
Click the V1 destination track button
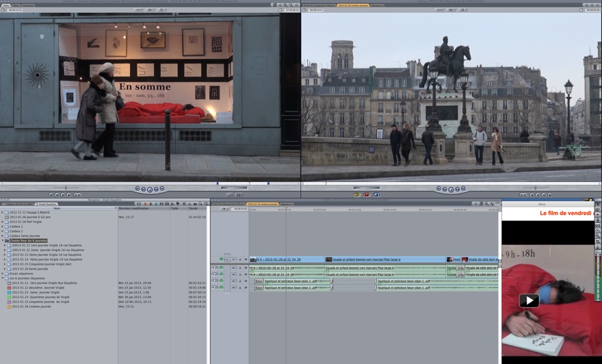[233, 259]
